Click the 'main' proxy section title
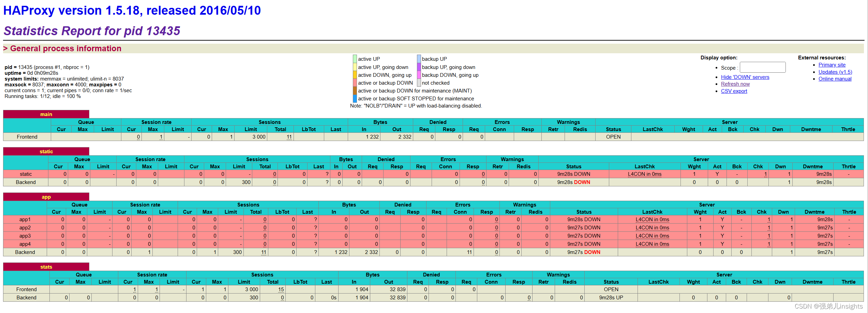This screenshot has height=313, width=868. [x=46, y=114]
